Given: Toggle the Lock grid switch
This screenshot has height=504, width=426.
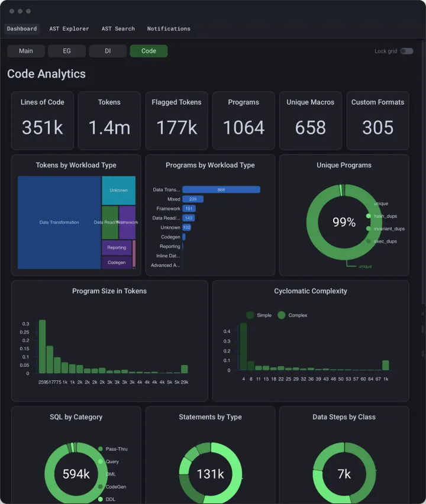Looking at the screenshot, I should pyautogui.click(x=406, y=51).
